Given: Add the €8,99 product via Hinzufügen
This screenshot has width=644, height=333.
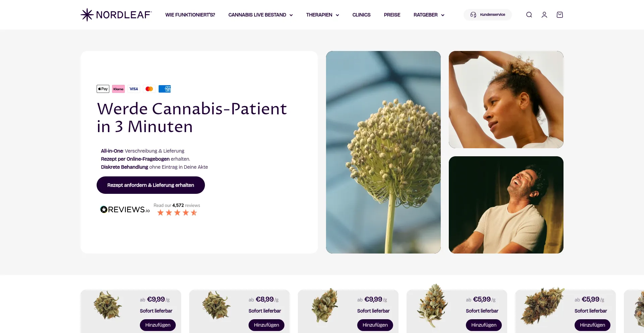Looking at the screenshot, I should click(x=266, y=325).
